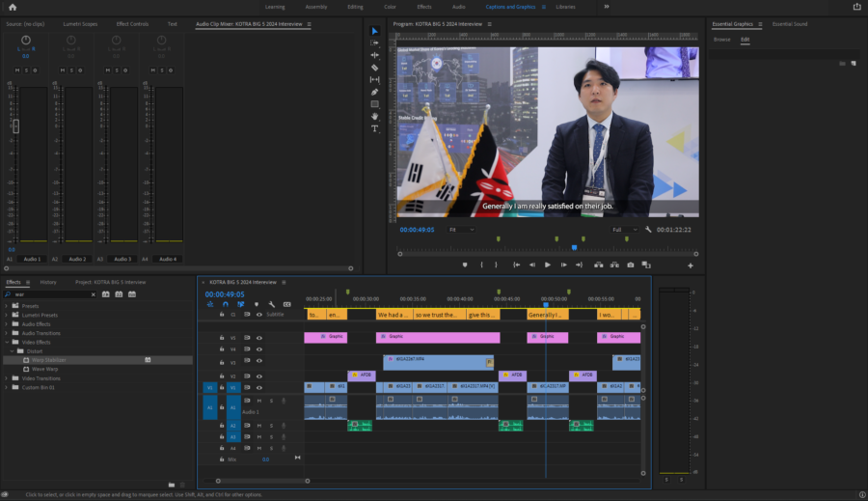This screenshot has width=868, height=501.
Task: Click the Audio 1 volume fader
Action: [x=15, y=126]
